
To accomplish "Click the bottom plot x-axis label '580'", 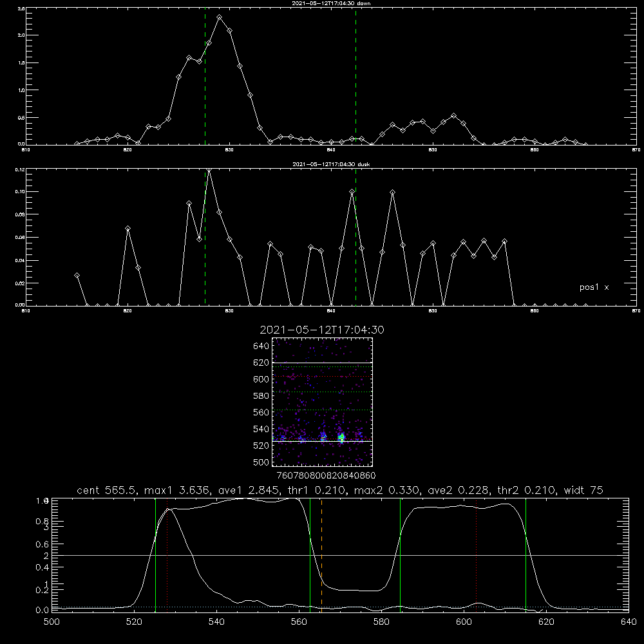I will coord(381,622).
